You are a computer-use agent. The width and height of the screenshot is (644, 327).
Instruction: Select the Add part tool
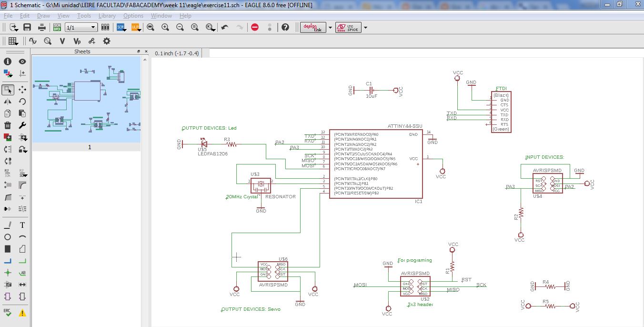(x=8, y=137)
